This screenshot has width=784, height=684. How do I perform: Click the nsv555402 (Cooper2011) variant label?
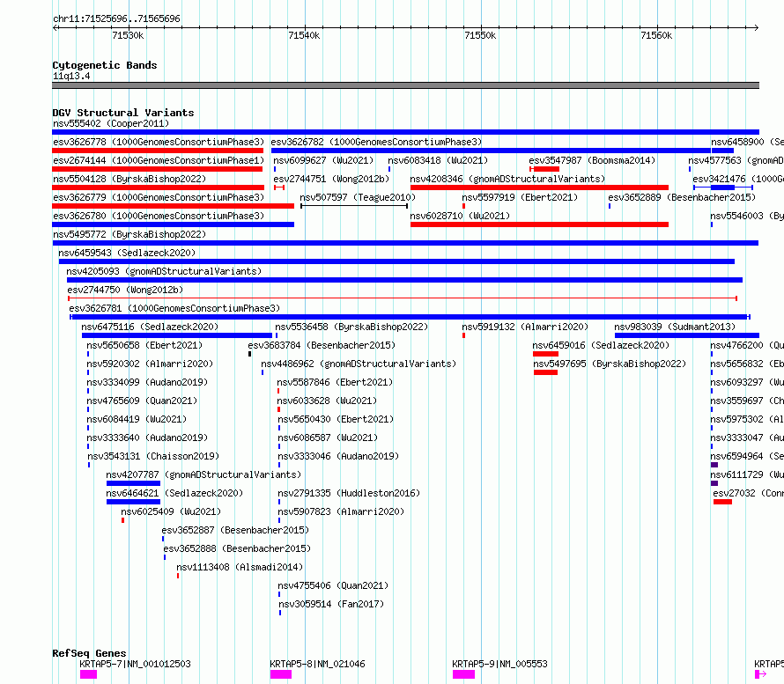pos(111,123)
